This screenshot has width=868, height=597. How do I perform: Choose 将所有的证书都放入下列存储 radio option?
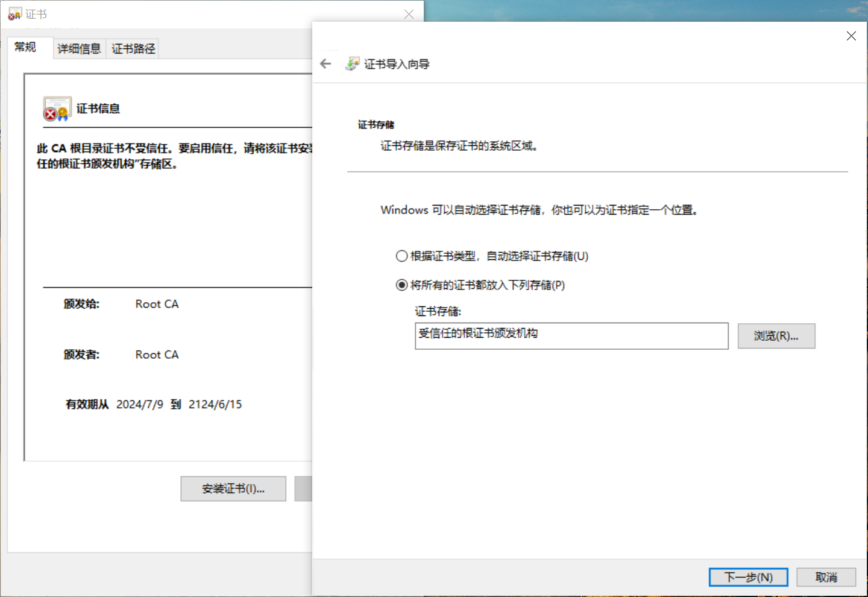[401, 285]
